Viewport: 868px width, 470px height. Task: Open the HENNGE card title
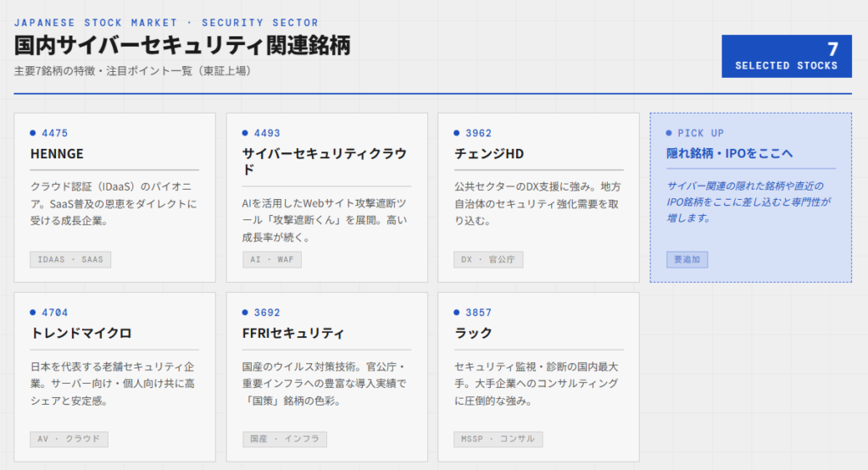57,154
